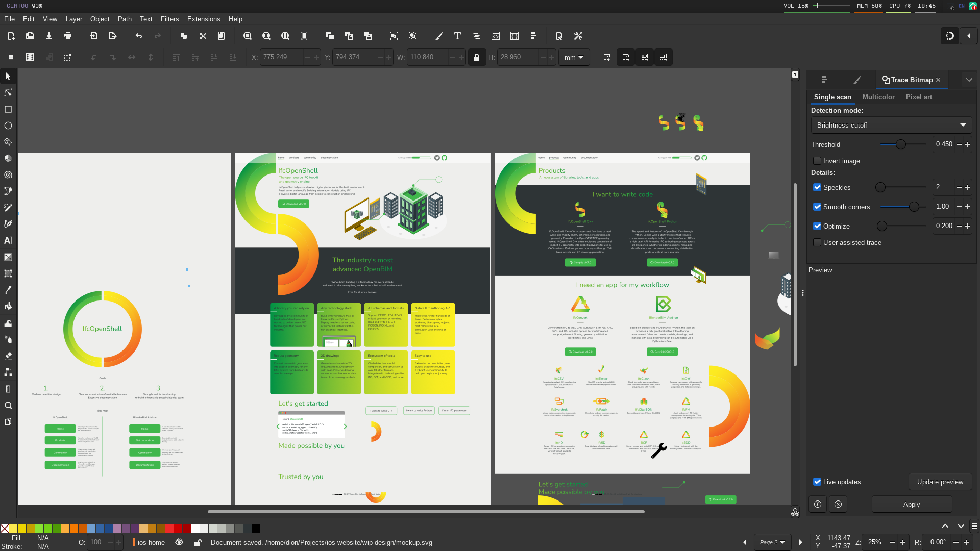
Task: Uncheck the Optimize checkbox
Action: click(817, 226)
